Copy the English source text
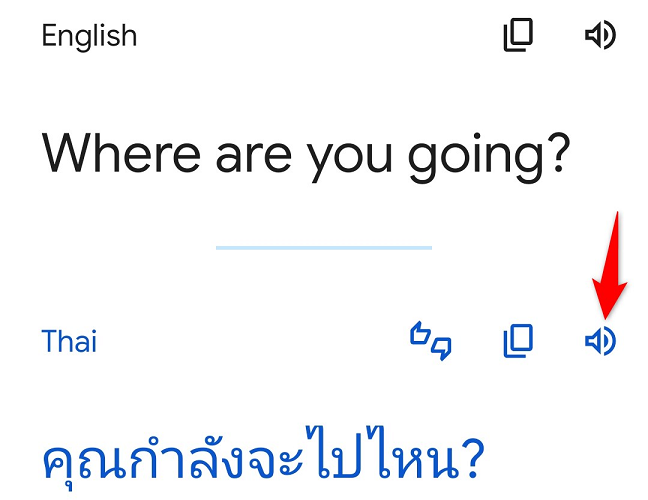 [518, 37]
